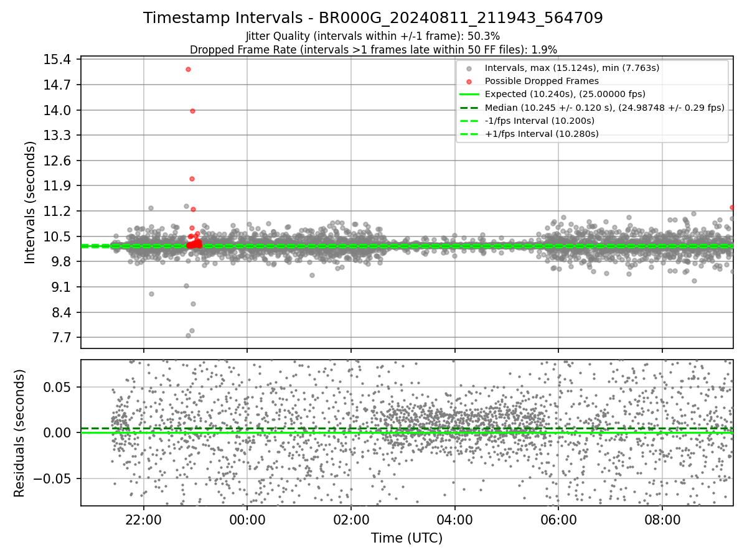Click the lowest gray interval point near 7.7 seconds

point(188,335)
